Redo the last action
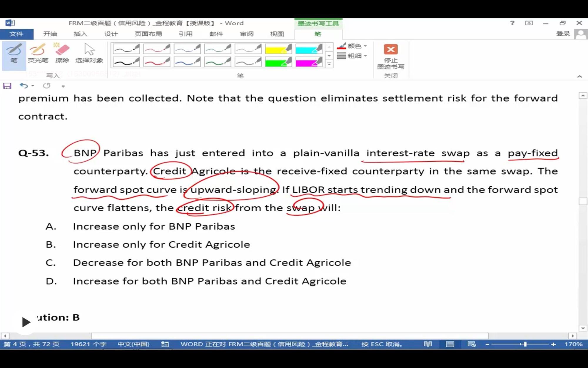588x368 pixels. [46, 85]
